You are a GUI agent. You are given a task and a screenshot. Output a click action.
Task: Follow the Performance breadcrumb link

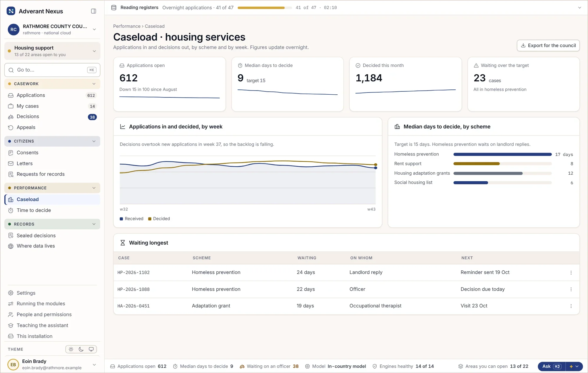127,26
